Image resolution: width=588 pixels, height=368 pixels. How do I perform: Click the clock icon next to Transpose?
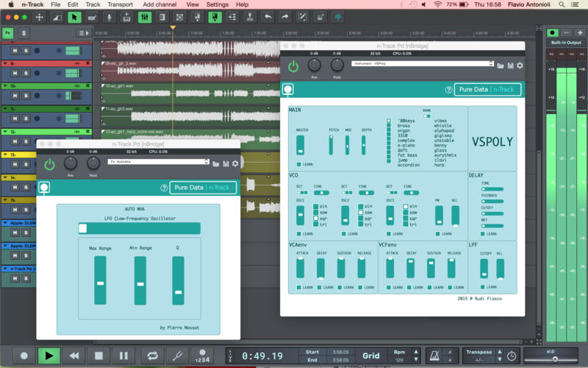click(512, 356)
